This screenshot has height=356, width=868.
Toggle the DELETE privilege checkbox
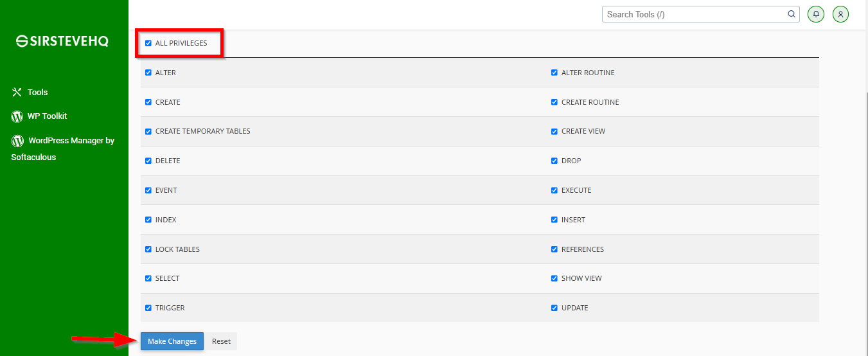pos(148,161)
